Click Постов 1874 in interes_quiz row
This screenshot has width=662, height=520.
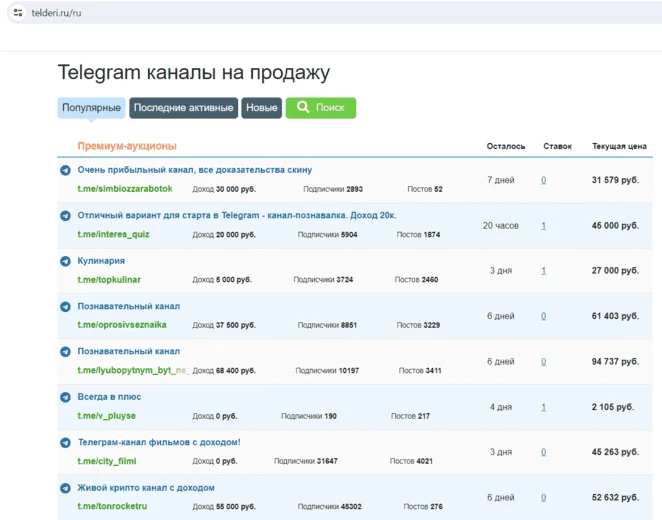(x=418, y=235)
